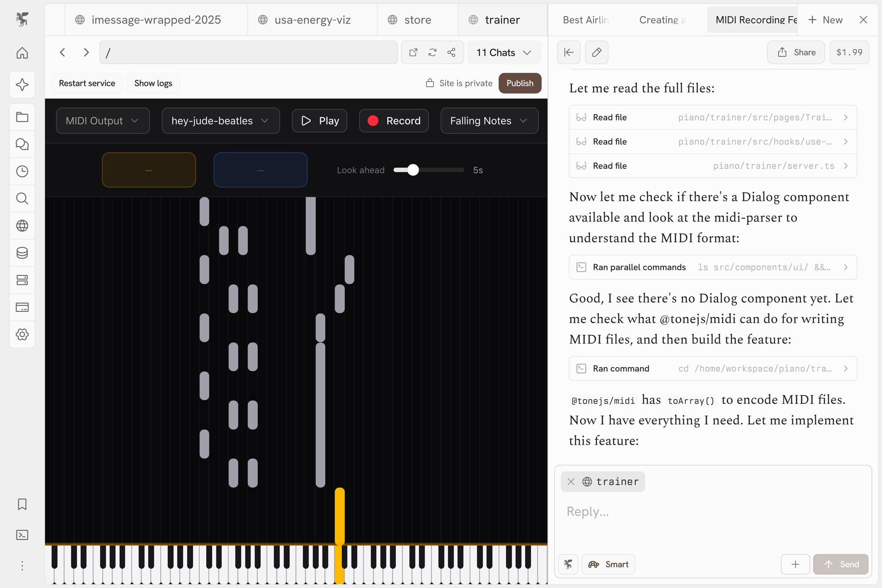The height and width of the screenshot is (588, 882).
Task: Open the chat history clock icon
Action: pyautogui.click(x=22, y=171)
